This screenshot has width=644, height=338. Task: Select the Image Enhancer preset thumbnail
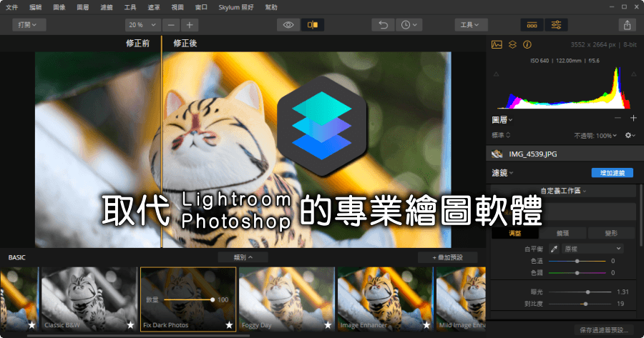click(x=385, y=299)
